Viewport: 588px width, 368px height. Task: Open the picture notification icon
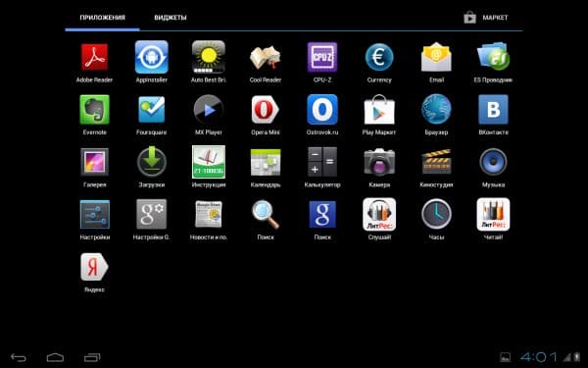505,357
